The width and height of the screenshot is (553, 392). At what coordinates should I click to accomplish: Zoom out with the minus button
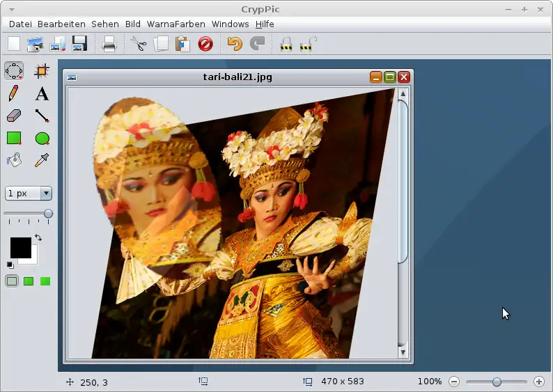click(454, 382)
